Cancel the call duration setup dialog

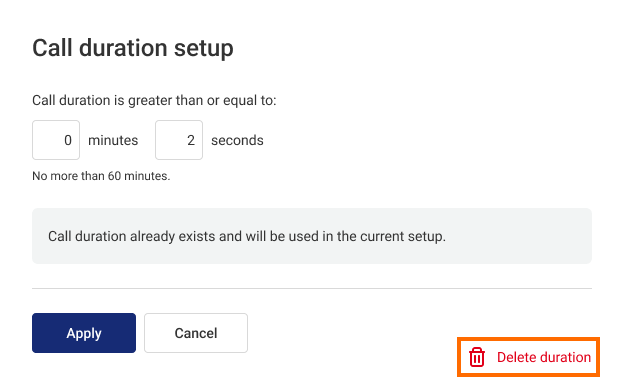196,333
